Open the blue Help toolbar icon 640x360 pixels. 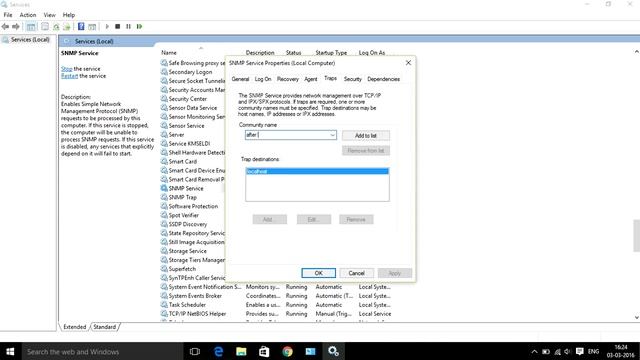point(81,27)
